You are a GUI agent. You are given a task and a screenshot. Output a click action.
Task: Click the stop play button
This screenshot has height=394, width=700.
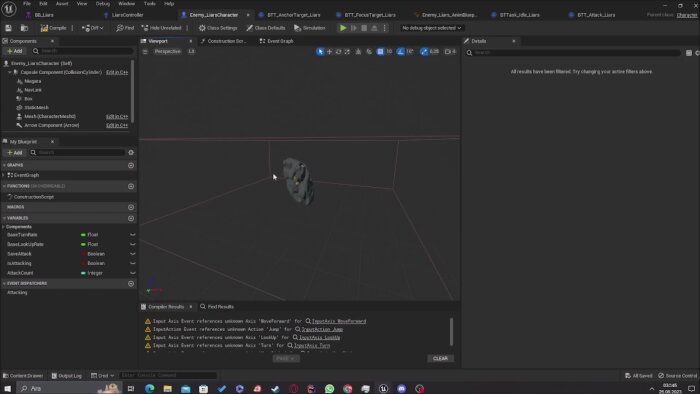pos(364,28)
